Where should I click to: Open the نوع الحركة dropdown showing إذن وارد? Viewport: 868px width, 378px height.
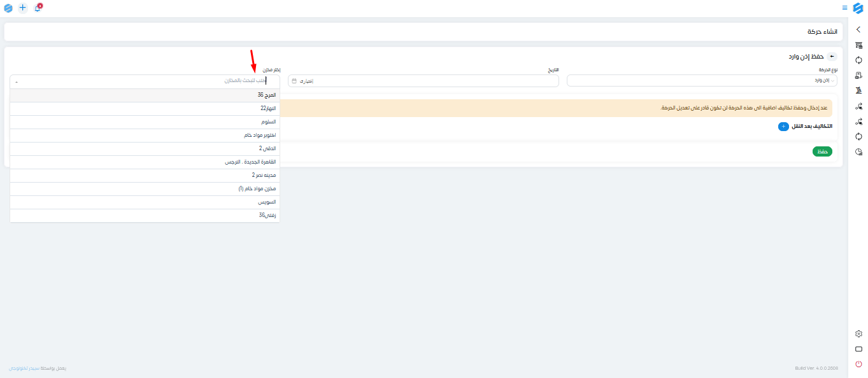[x=702, y=81]
